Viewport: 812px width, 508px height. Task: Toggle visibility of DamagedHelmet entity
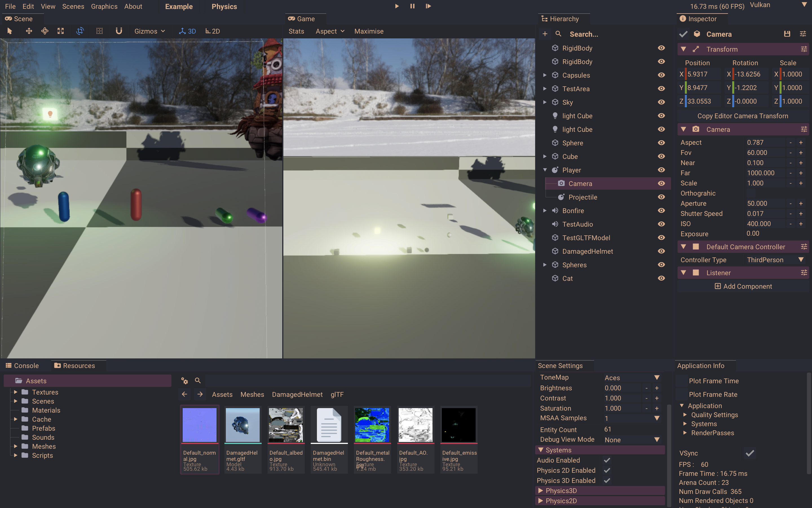661,251
